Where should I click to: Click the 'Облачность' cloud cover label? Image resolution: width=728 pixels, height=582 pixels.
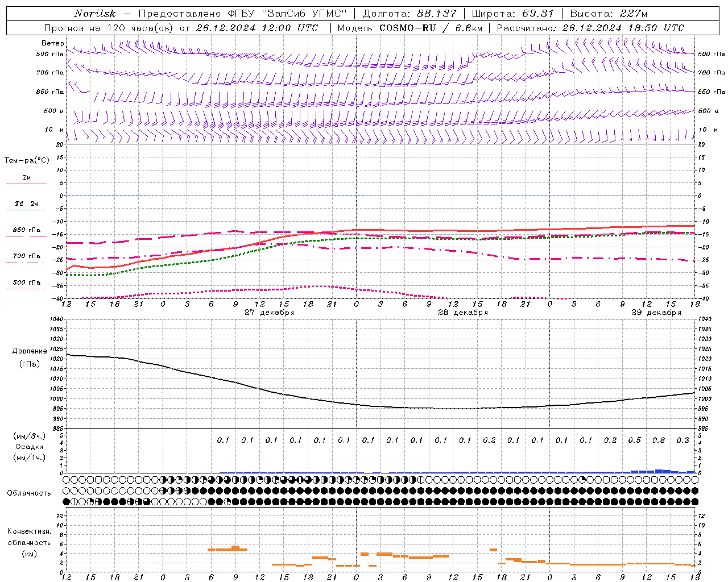[29, 493]
